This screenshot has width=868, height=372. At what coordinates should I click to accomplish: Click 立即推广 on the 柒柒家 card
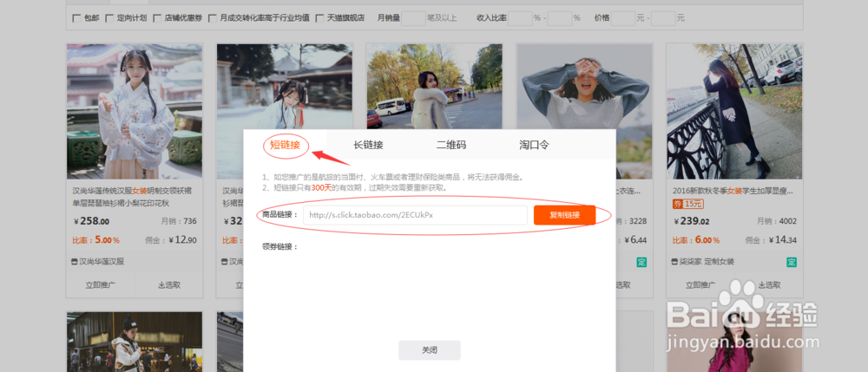pos(700,285)
